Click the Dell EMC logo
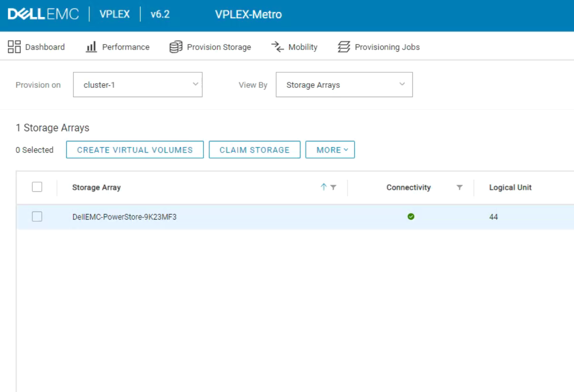The width and height of the screenshot is (574, 392). [x=43, y=14]
